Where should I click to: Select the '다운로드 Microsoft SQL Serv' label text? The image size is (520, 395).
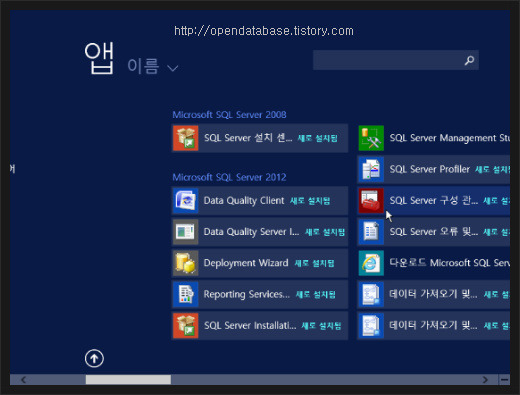click(x=450, y=263)
